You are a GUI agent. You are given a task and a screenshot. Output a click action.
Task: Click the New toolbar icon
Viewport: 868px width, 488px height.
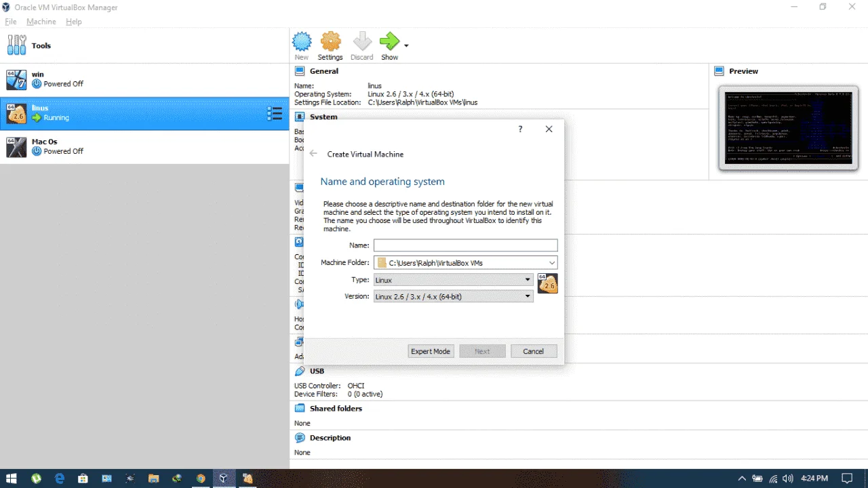[x=302, y=42]
